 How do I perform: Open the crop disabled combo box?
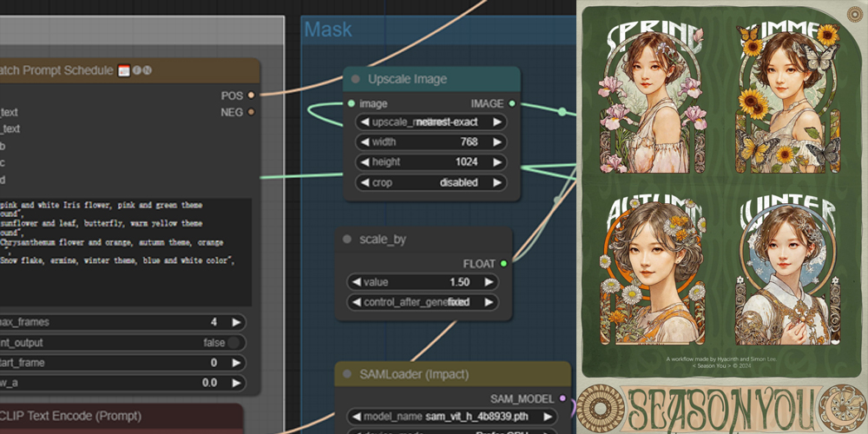[x=431, y=182]
